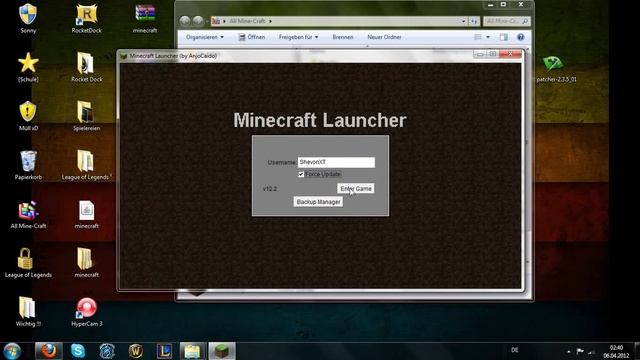The width and height of the screenshot is (640, 360).
Task: Toggle the Explorer preview pane icon
Action: coord(504,37)
